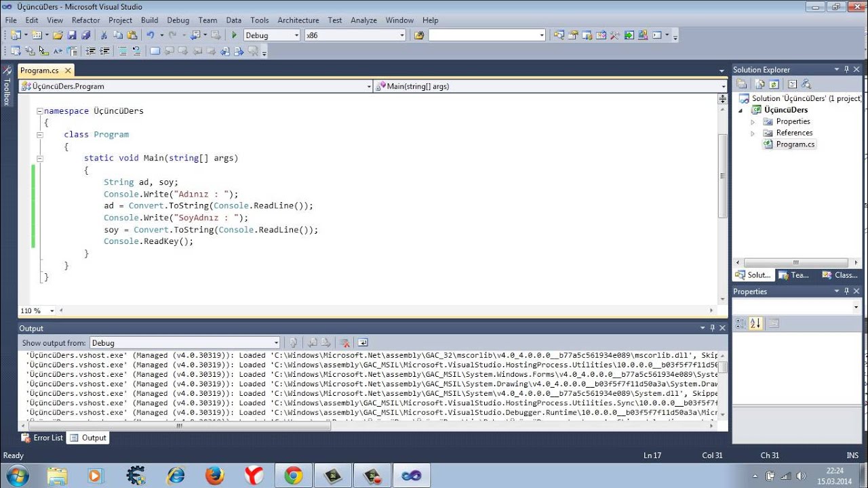
Task: Click the Cut scissors icon
Action: coord(104,35)
